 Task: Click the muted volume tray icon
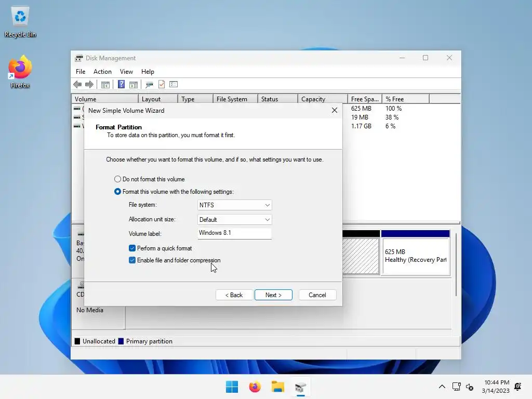[470, 387]
